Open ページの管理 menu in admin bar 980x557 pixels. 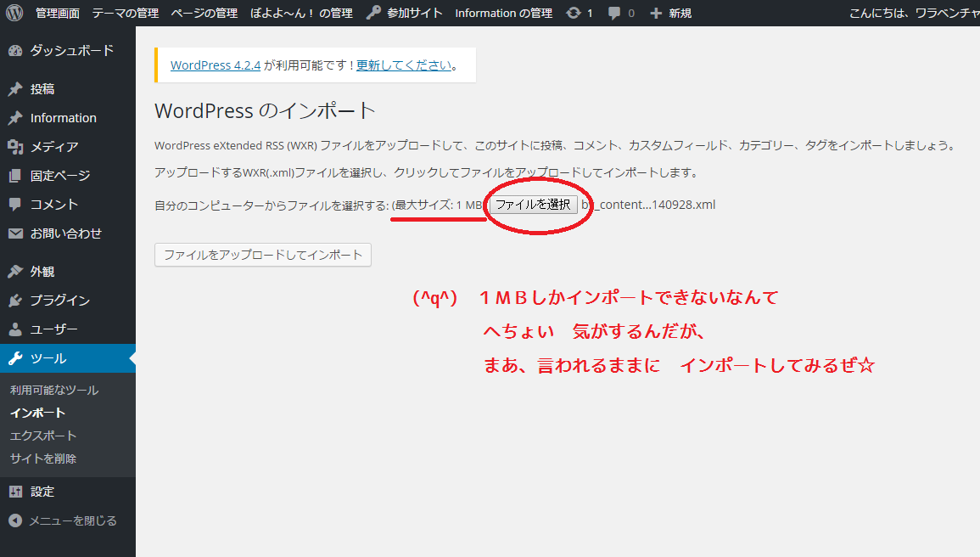pyautogui.click(x=204, y=13)
